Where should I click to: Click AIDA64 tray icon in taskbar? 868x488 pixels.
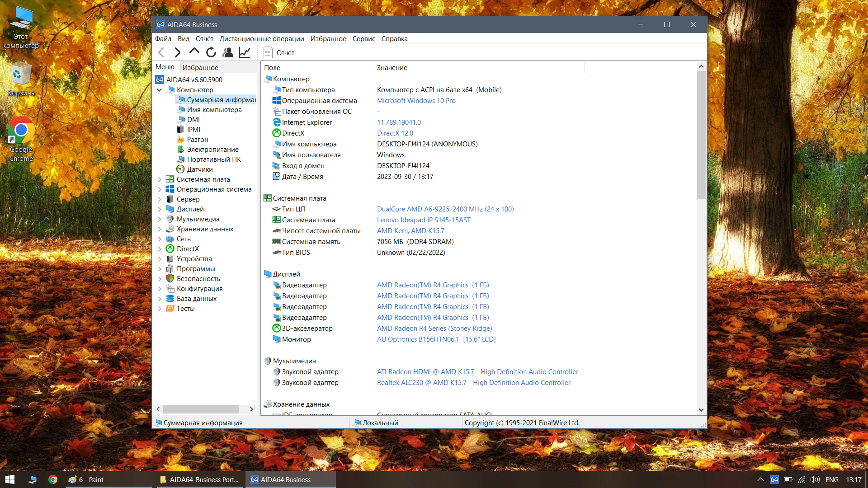click(774, 479)
